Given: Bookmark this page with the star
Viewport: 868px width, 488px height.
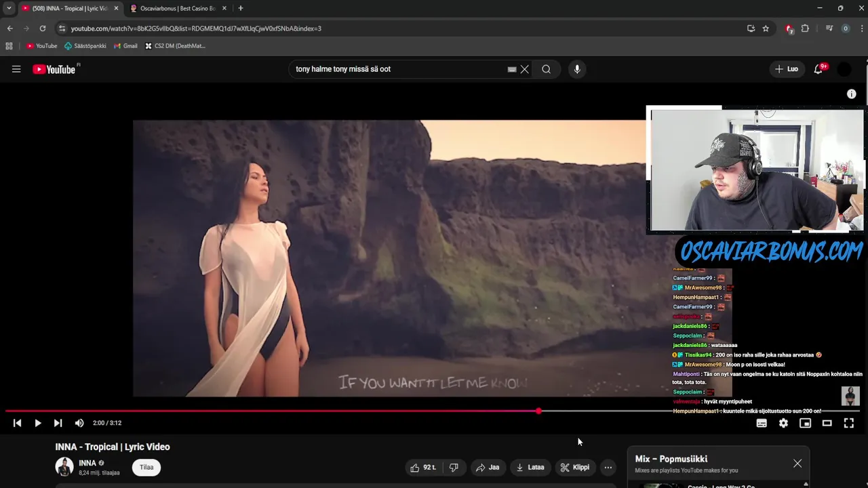Looking at the screenshot, I should (x=766, y=28).
